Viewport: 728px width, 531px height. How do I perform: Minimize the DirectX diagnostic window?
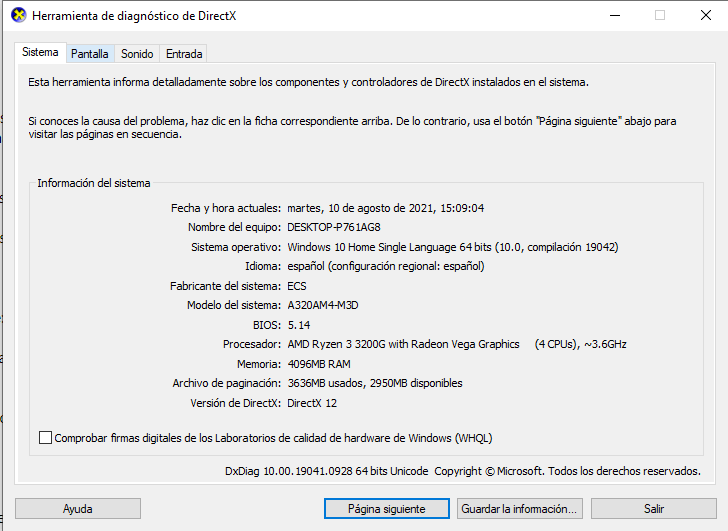(615, 15)
